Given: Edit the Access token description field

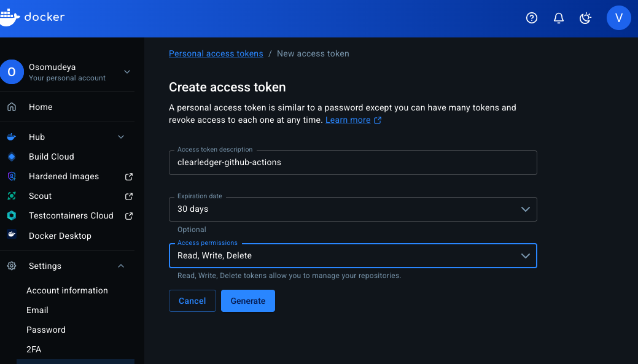Looking at the screenshot, I should pos(352,163).
